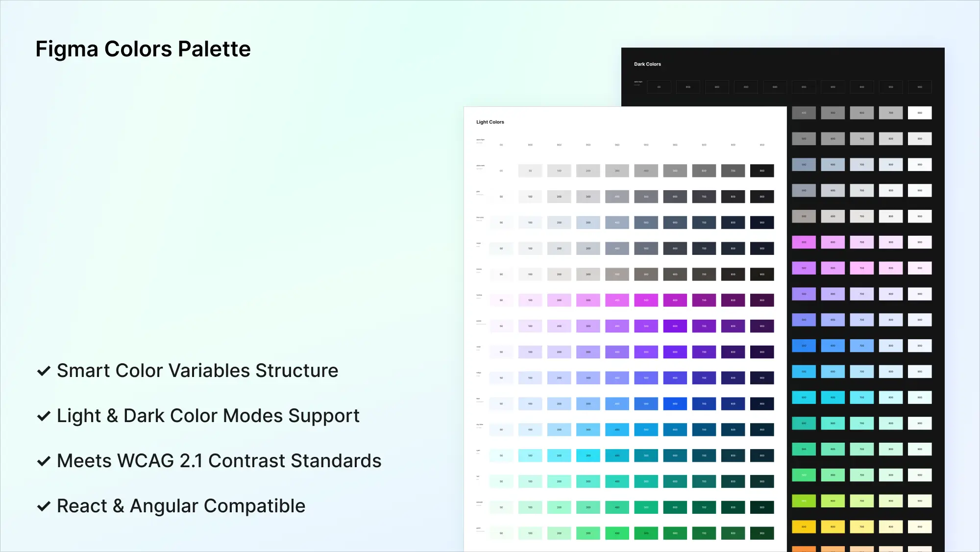Click the checkmark beside React & Angular Compatible
The width and height of the screenshot is (980, 552).
(x=44, y=506)
